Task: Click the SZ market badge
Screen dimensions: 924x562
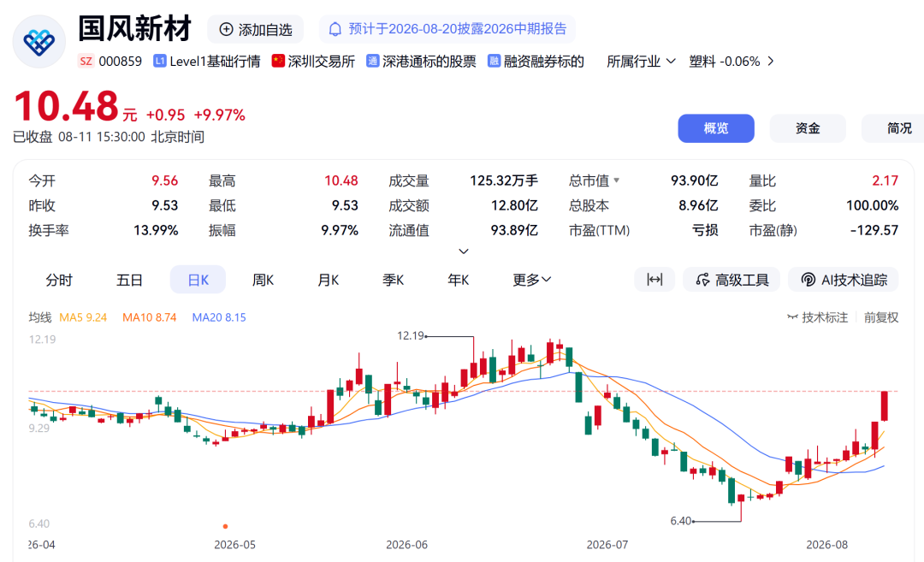Action: tap(86, 62)
